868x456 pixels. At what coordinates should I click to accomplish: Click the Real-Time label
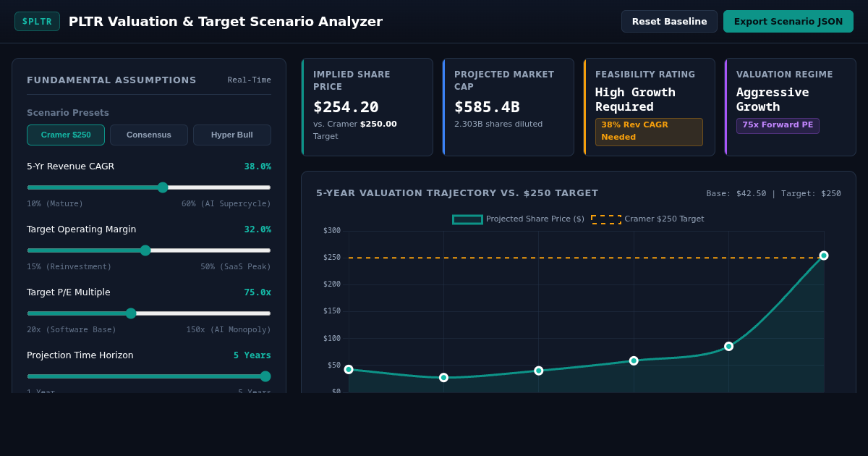click(x=250, y=80)
